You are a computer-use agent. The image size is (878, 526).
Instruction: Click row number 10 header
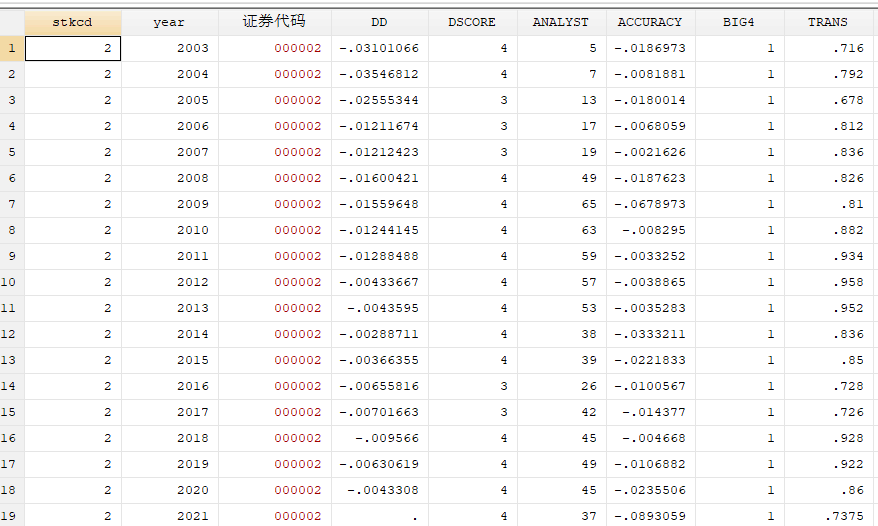pyautogui.click(x=12, y=282)
